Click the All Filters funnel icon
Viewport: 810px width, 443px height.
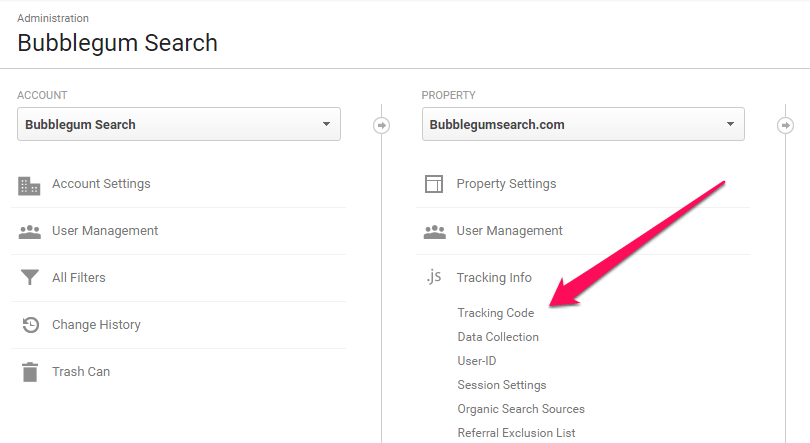click(x=29, y=277)
